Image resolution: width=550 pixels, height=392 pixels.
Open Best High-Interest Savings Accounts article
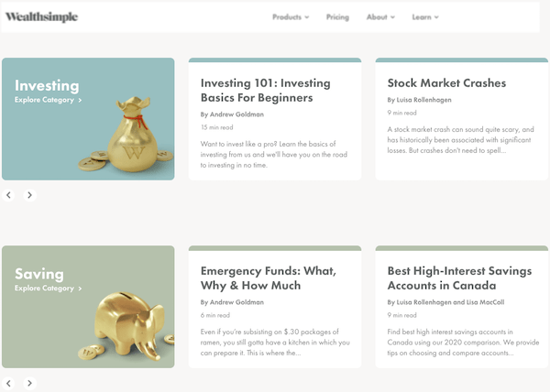coord(459,278)
